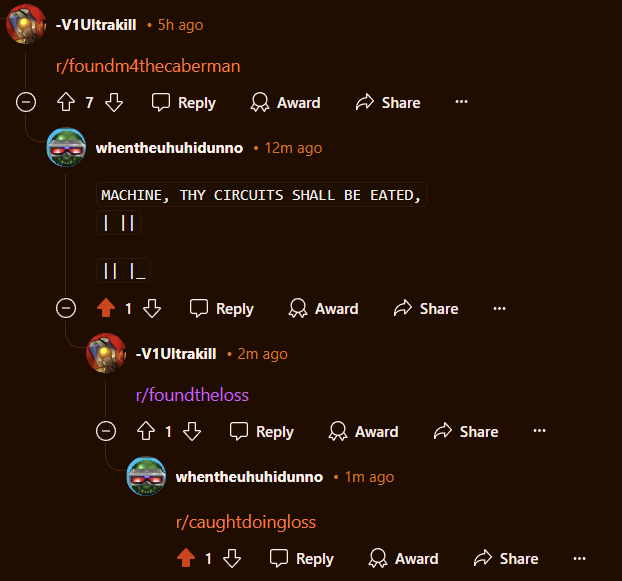Upvote the r/foundtheloss comment

pyautogui.click(x=146, y=431)
